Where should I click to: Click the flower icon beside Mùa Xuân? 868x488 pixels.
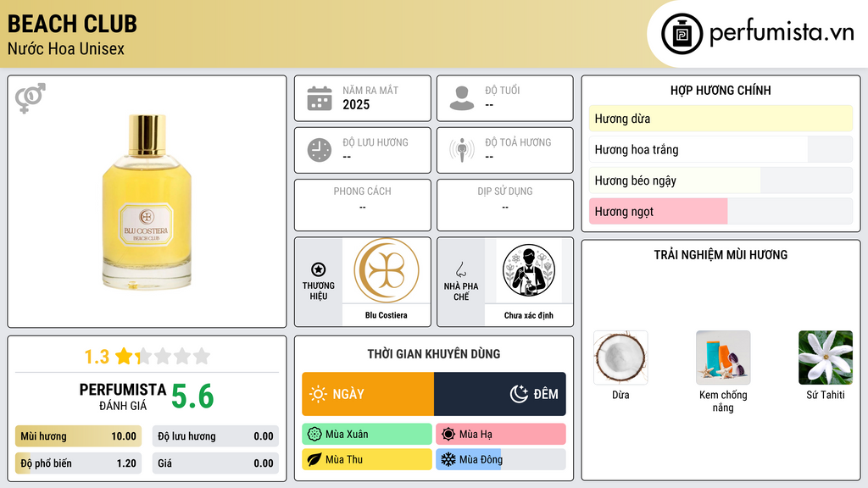[314, 435]
